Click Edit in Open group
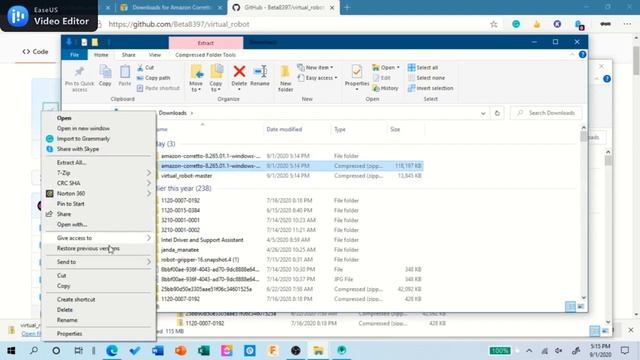The image size is (640, 360). tap(382, 78)
